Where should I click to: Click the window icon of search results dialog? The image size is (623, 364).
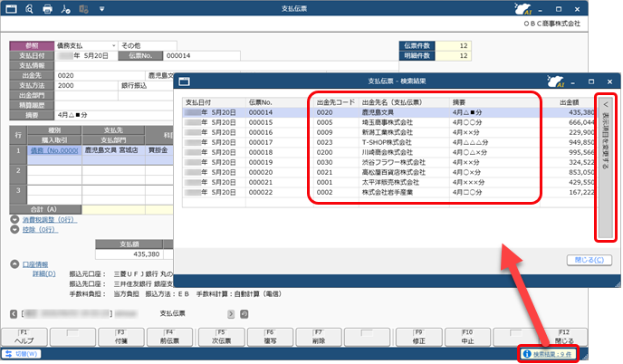[185, 81]
